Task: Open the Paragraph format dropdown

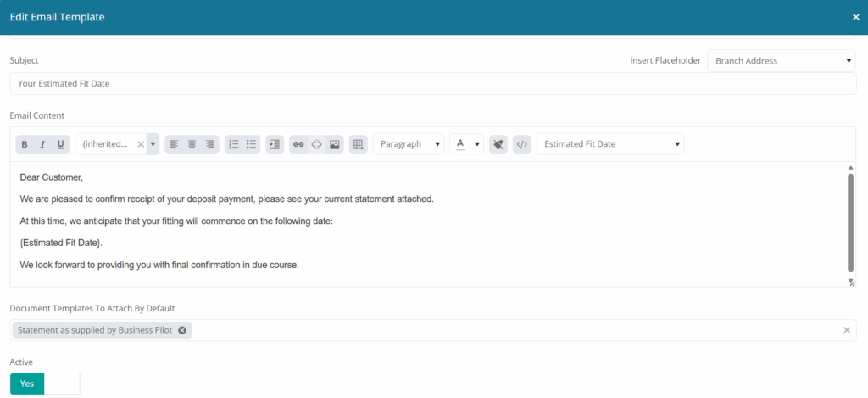Action: point(409,144)
